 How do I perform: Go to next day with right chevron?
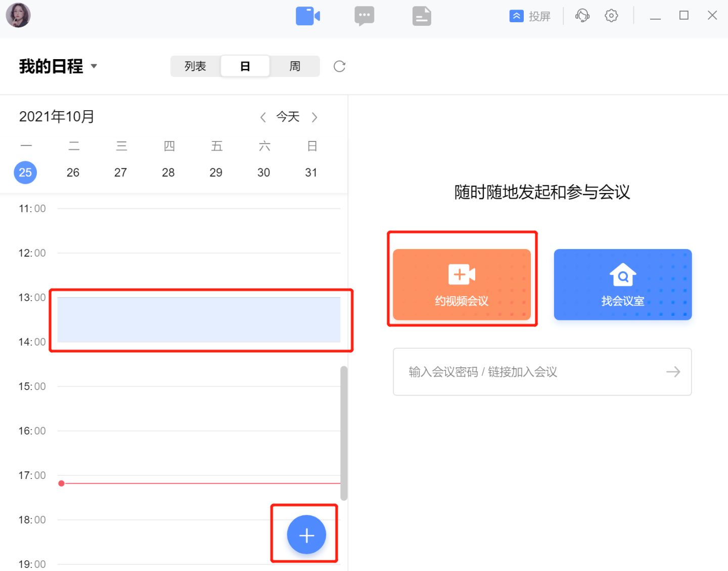(315, 117)
